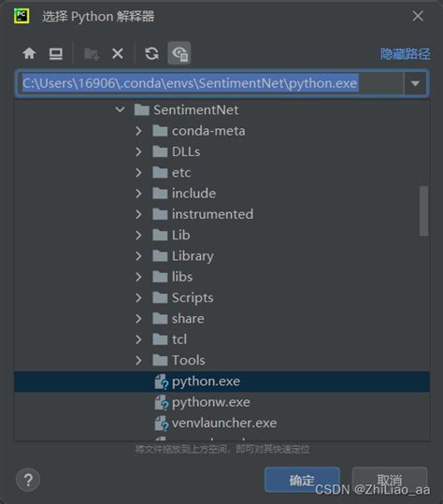The image size is (443, 504).
Task: Toggle show hidden files and directories
Action: click(179, 53)
